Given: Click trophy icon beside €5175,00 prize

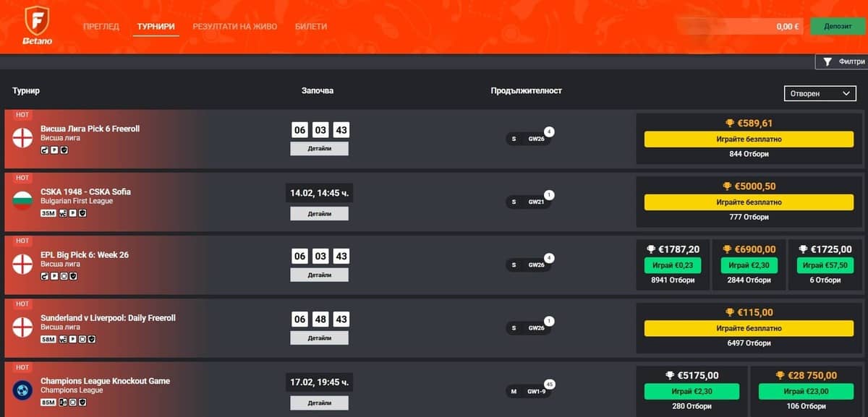Looking at the screenshot, I should [x=670, y=376].
